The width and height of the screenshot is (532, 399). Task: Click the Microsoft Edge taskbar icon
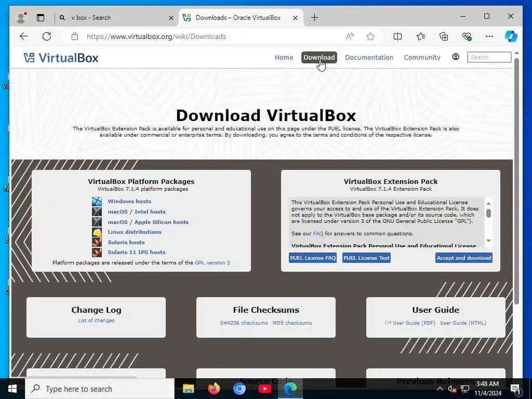point(290,389)
